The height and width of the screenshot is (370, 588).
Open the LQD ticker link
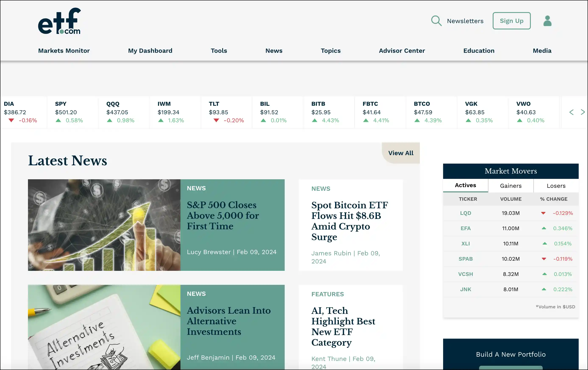point(465,213)
